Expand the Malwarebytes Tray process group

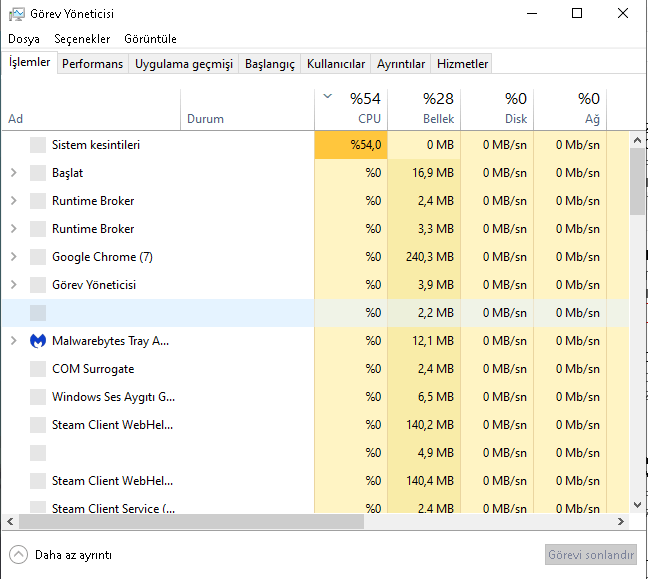[x=13, y=341]
